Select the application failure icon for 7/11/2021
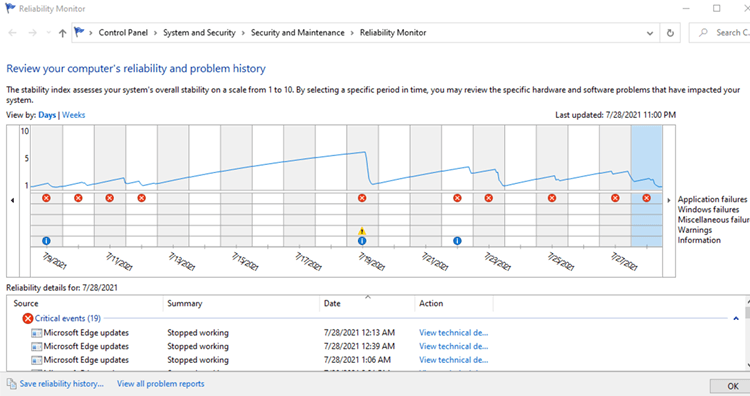Screen dimensions: 750x396 [x=110, y=198]
